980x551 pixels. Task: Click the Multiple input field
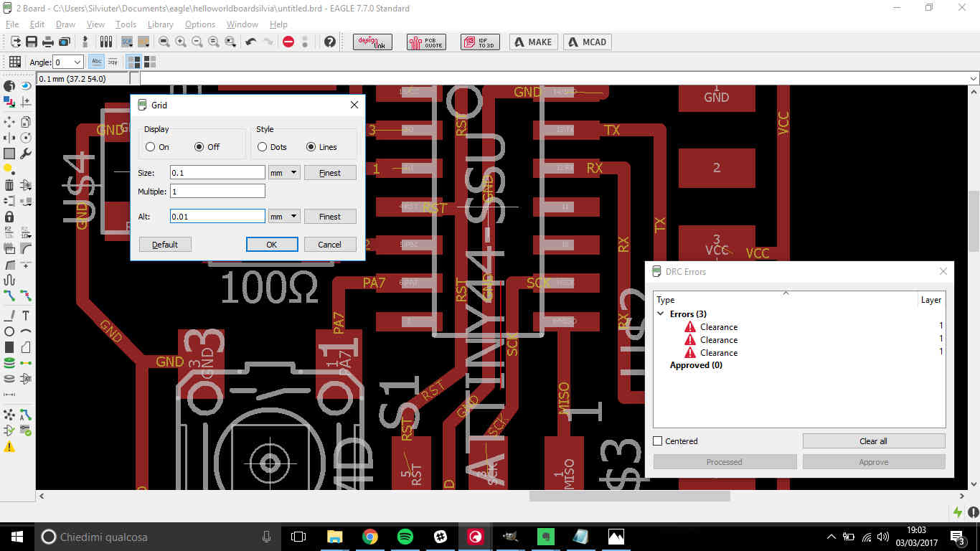click(217, 192)
